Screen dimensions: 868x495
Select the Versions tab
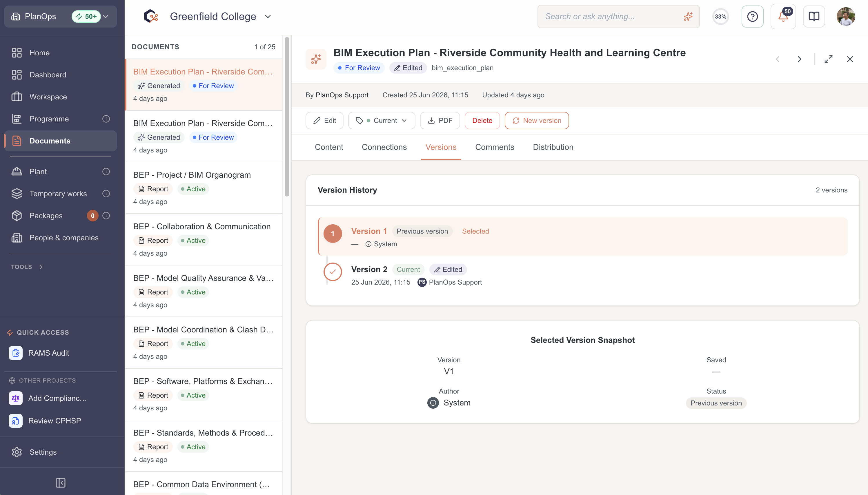click(x=441, y=147)
